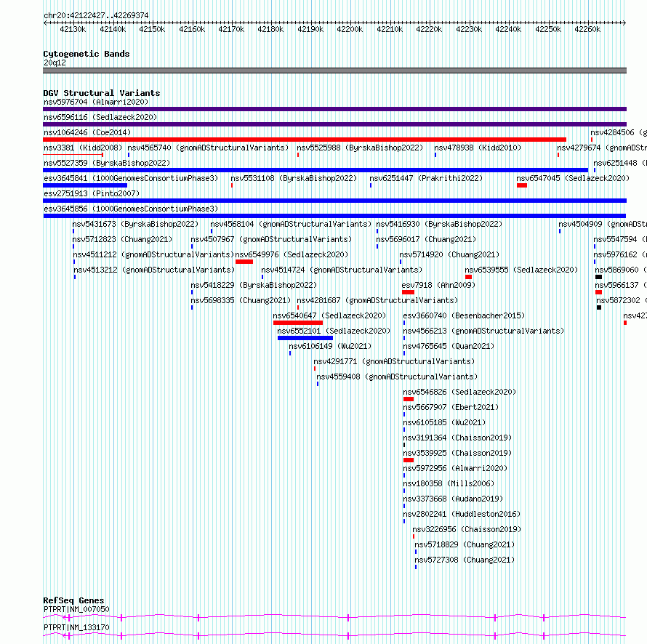The image size is (647, 644).
Task: Select the red nsv6547045 (Sedlazeck2020) marker
Action: [x=522, y=185]
